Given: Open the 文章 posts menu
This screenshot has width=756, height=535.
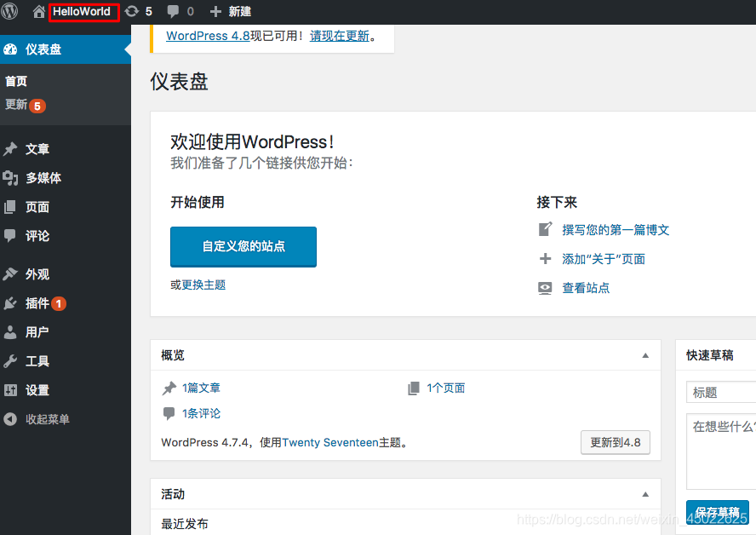Looking at the screenshot, I should (x=37, y=149).
